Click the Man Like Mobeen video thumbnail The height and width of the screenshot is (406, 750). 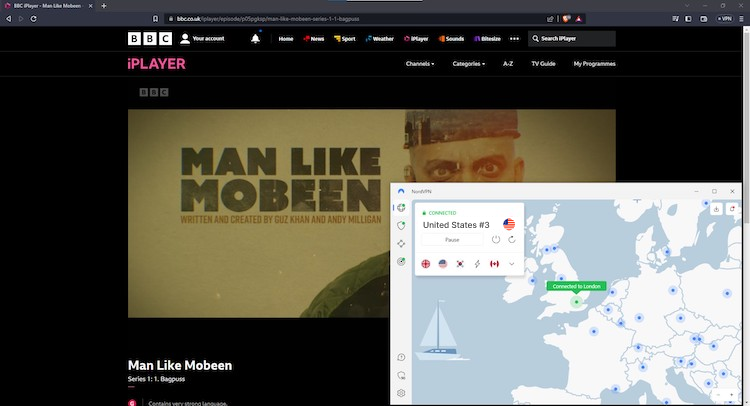[259, 213]
